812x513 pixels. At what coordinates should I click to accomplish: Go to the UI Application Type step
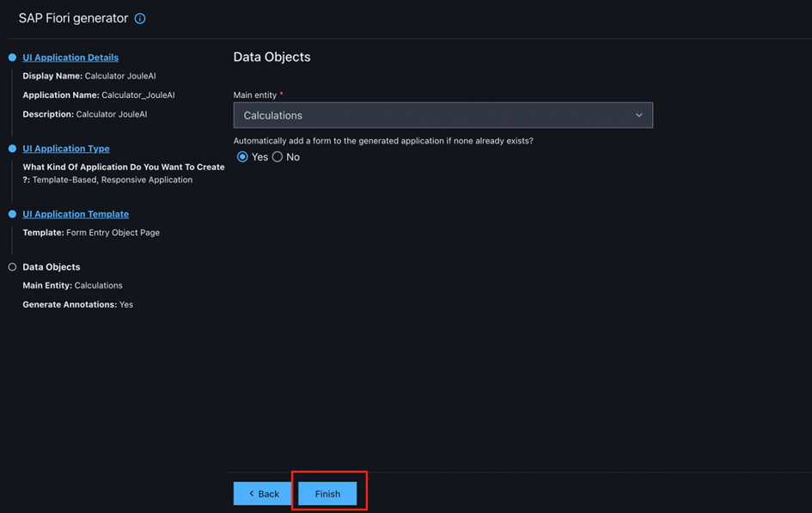click(66, 149)
